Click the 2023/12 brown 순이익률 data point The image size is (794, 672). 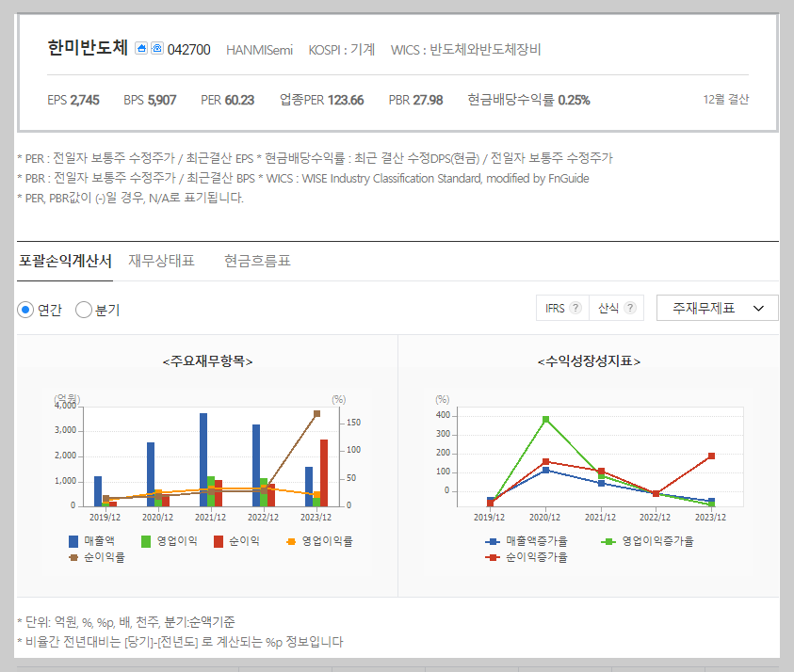point(317,413)
